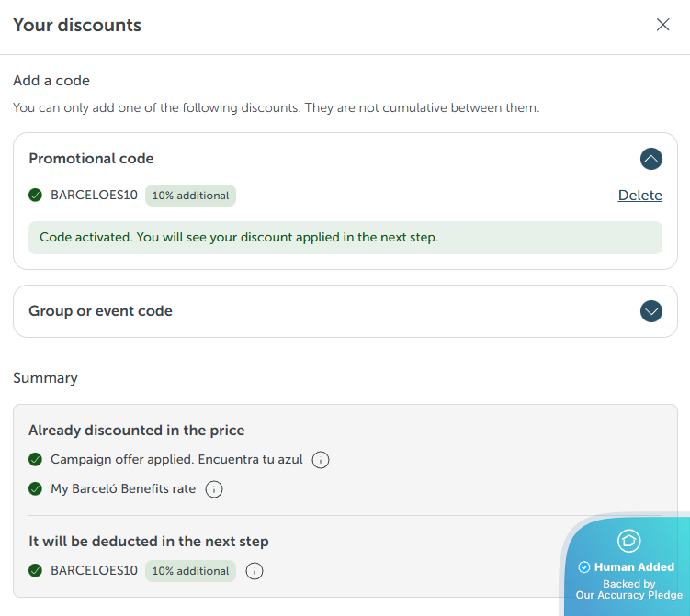Open info icon for My Barceló Benefits rate
690x616 pixels.
click(214, 489)
